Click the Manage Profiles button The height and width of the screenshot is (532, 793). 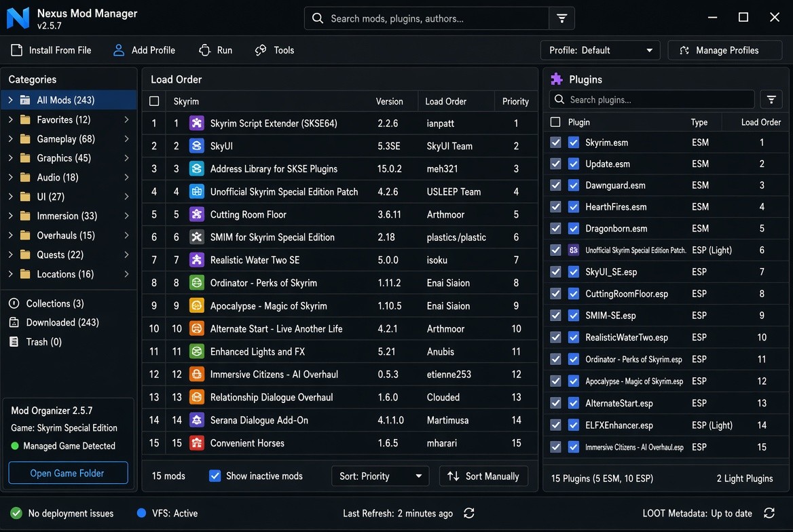pos(724,50)
